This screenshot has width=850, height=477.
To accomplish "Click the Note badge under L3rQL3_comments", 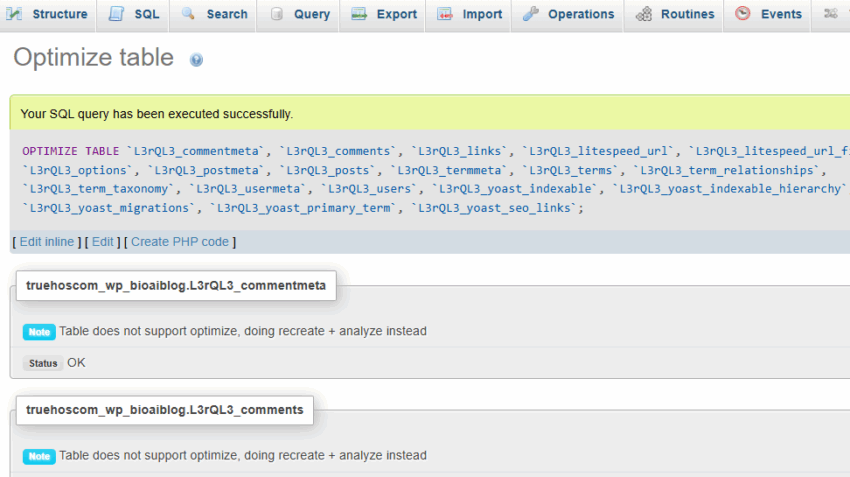I will point(39,456).
